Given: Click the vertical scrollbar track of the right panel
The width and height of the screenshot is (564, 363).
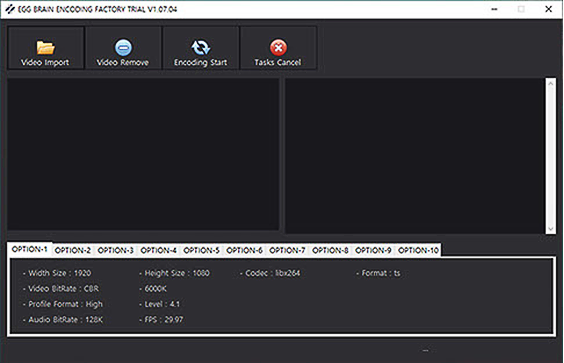Looking at the screenshot, I should pyautogui.click(x=550, y=156).
